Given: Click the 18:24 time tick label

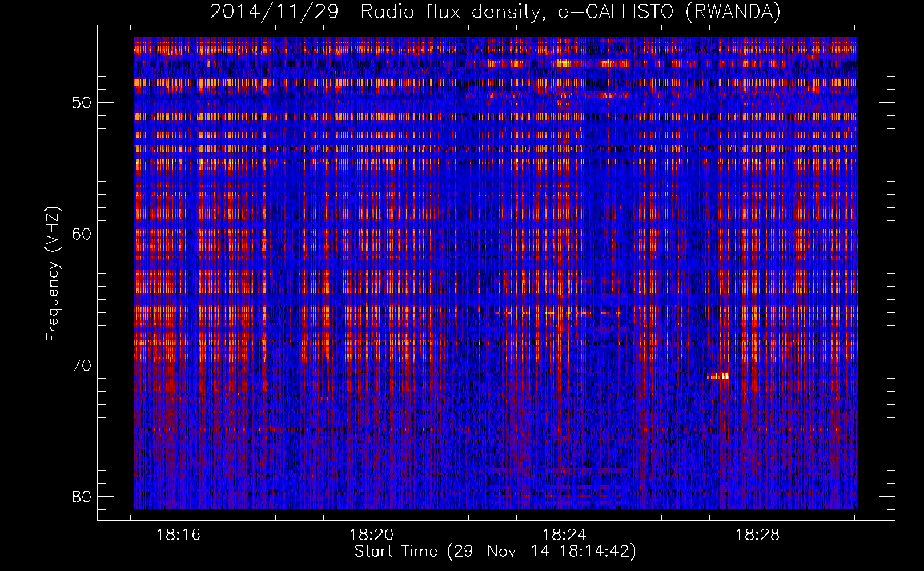Looking at the screenshot, I should [564, 535].
